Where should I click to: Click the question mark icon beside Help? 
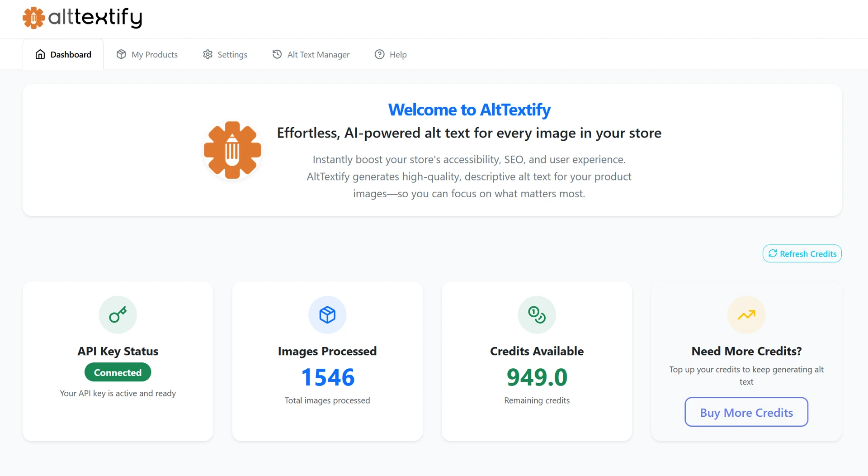(x=379, y=54)
